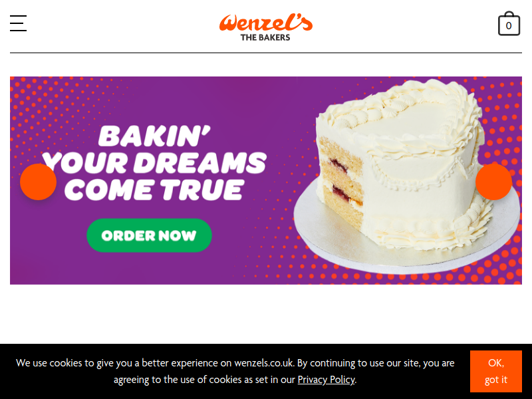Click blank white area below the banner
Screen dimensions: 532x399
point(265,314)
